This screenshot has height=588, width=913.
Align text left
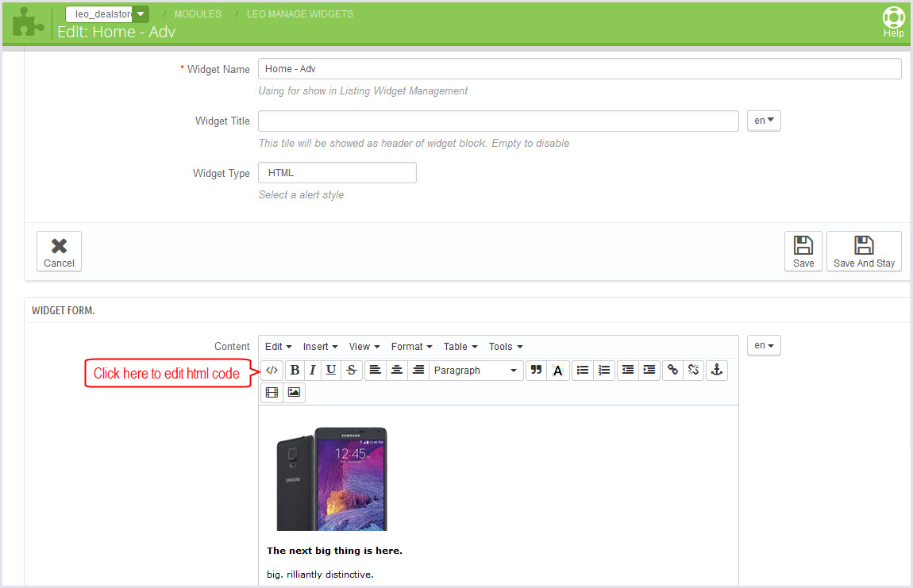375,371
